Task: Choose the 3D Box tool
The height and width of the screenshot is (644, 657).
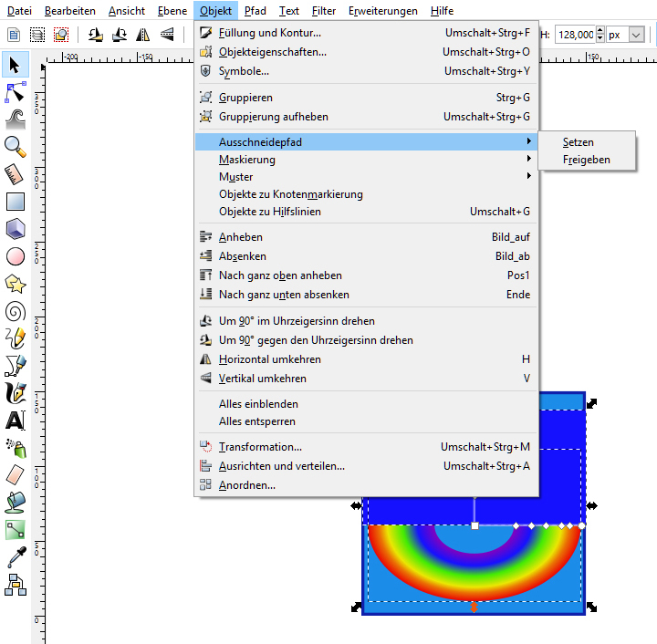Action: pyautogui.click(x=16, y=229)
